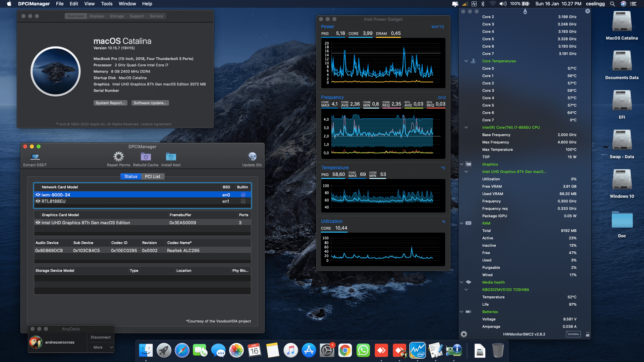Click the License Agreement link
The width and height of the screenshot is (644, 362).
click(x=156, y=124)
